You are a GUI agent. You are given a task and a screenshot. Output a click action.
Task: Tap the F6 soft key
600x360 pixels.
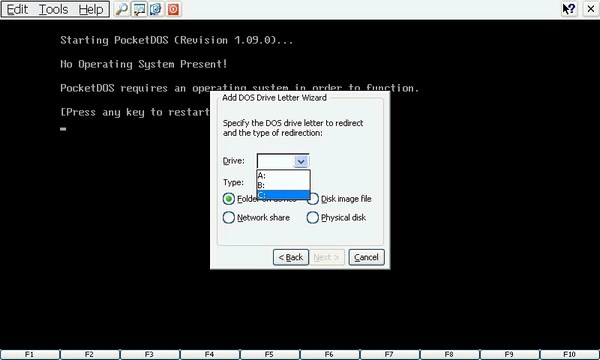(x=329, y=354)
